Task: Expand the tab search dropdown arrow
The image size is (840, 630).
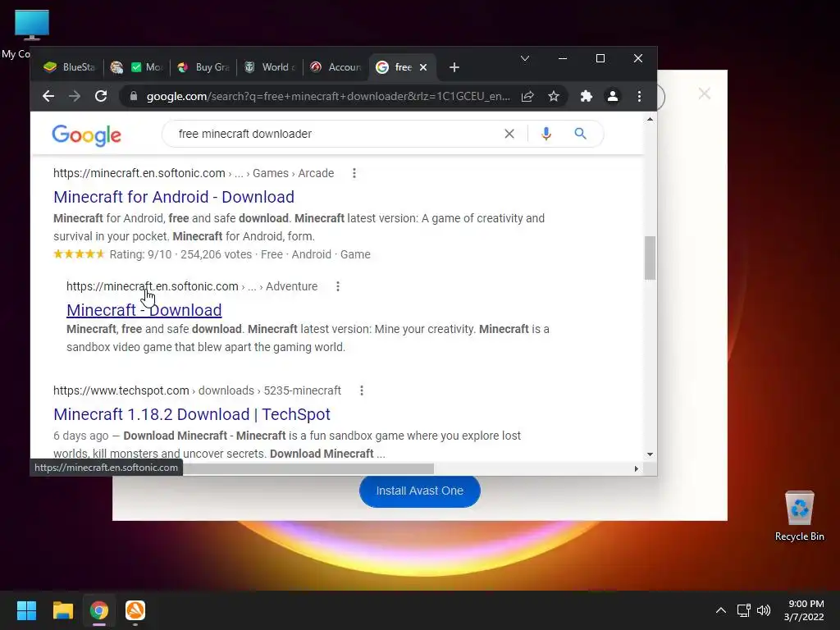Action: pyautogui.click(x=525, y=58)
